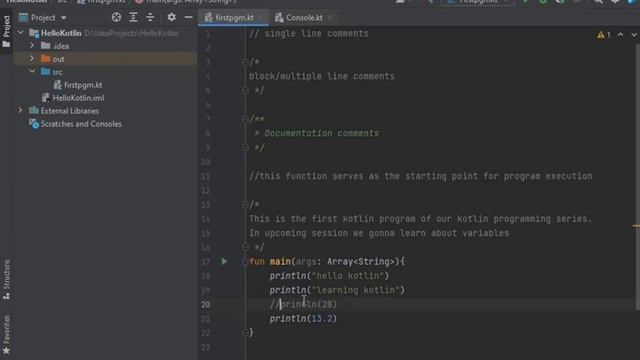Click println("learning kotlin") statement

[x=337, y=290]
